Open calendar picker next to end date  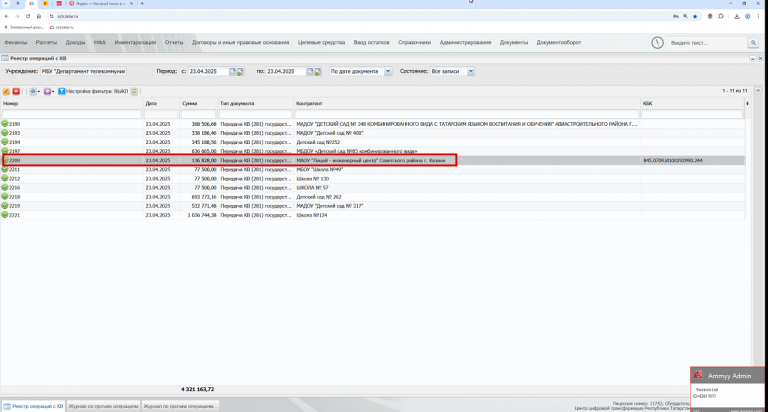pos(310,72)
